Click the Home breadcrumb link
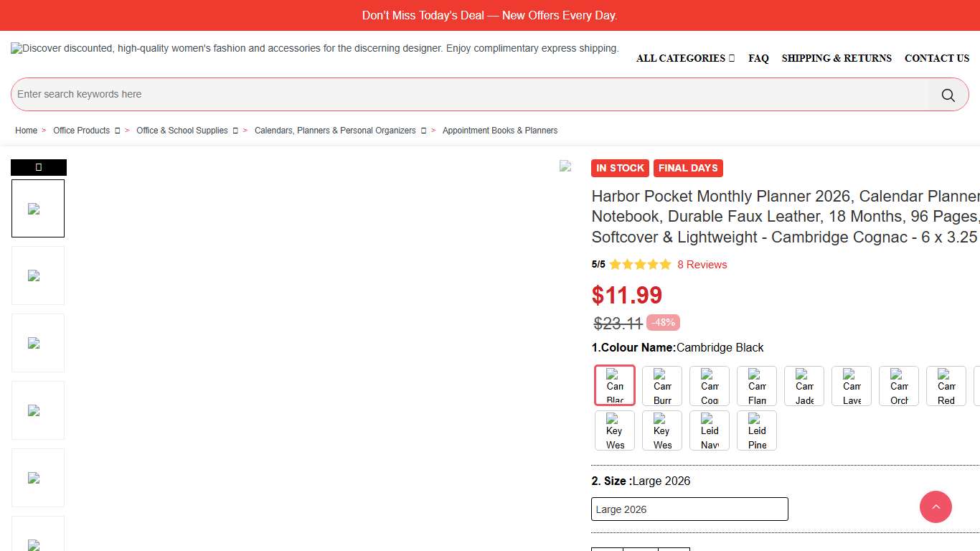Screen dimensions: 980x551 click(26, 131)
